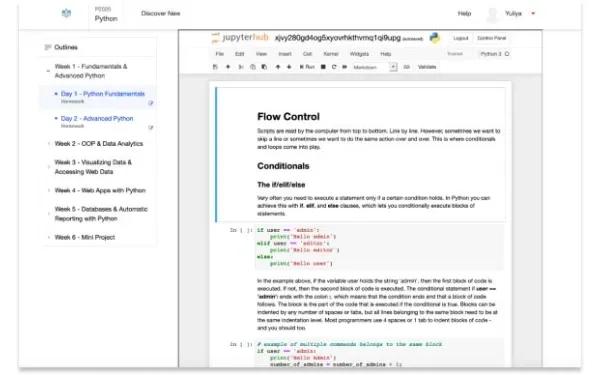Paste cells below using the toolbar icon

pos(264,67)
